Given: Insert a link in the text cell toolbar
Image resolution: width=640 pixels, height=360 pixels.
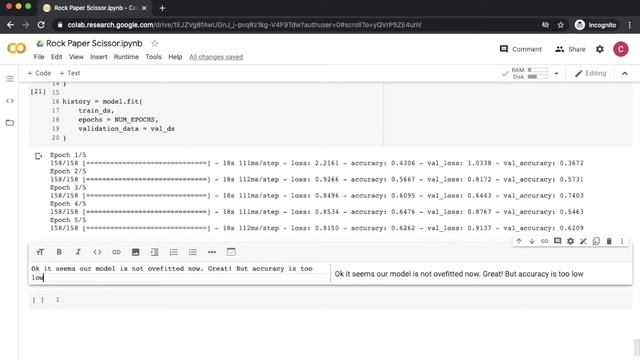Looking at the screenshot, I should [x=116, y=252].
